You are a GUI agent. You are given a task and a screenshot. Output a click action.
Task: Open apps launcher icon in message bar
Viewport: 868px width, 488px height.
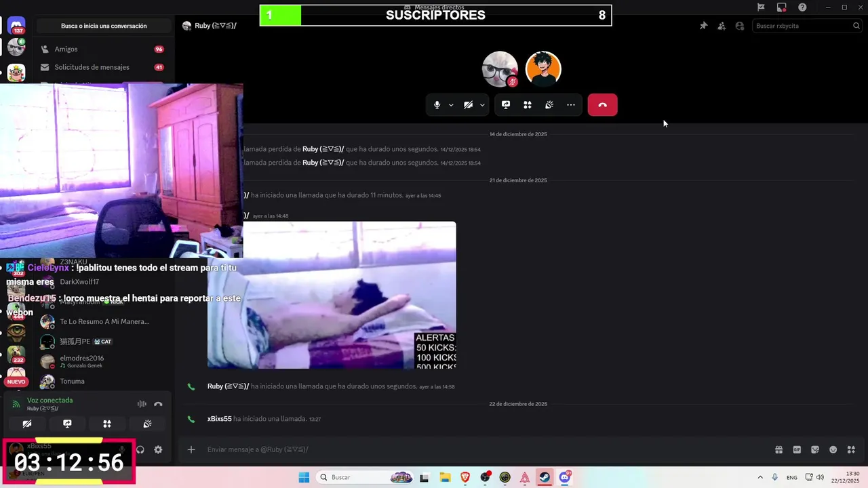(852, 449)
